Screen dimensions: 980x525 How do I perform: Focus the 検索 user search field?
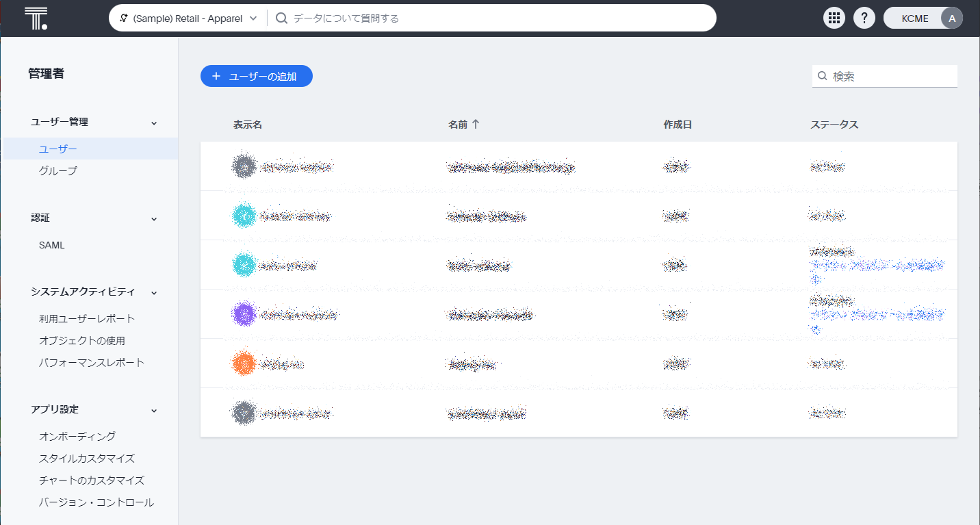tap(890, 77)
